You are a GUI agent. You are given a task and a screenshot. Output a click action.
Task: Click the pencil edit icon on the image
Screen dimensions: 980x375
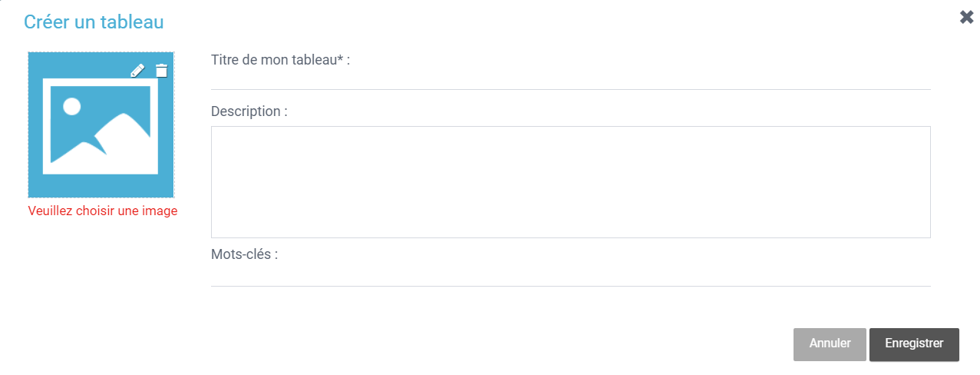[x=137, y=71]
